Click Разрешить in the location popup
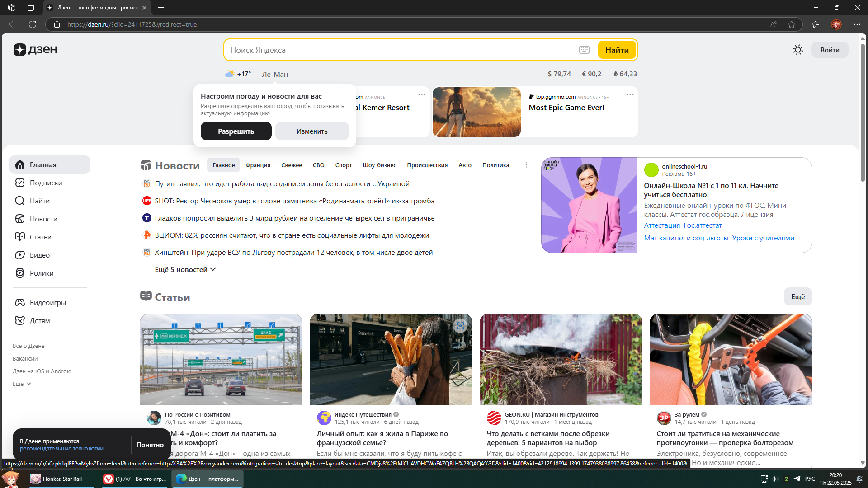Image resolution: width=868 pixels, height=488 pixels. [x=236, y=131]
